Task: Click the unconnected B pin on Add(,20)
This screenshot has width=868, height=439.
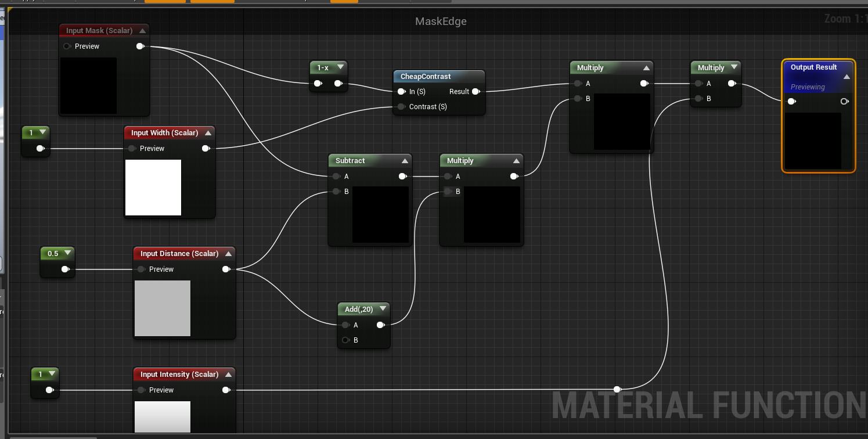Action: click(345, 340)
